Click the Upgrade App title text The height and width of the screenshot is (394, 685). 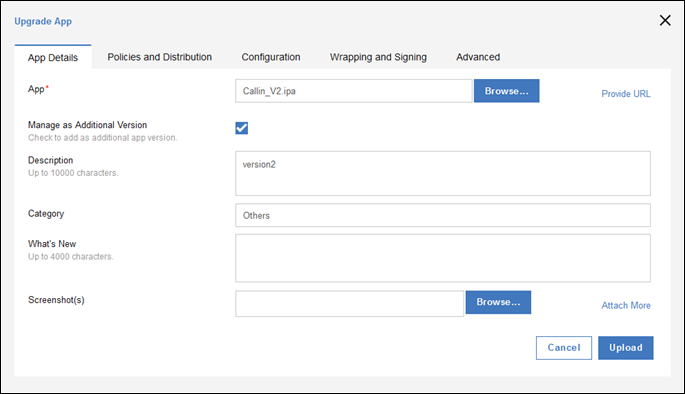pyautogui.click(x=43, y=21)
